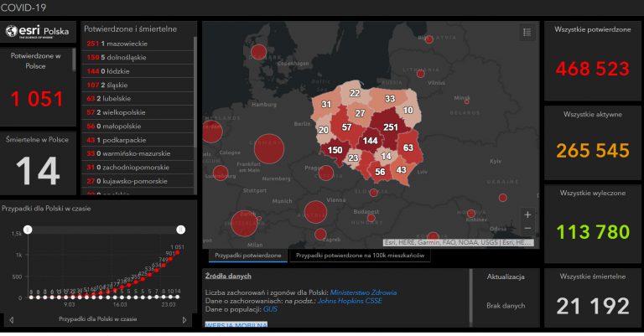Open the GUS population data link
This screenshot has height=336, width=644.
270,309
